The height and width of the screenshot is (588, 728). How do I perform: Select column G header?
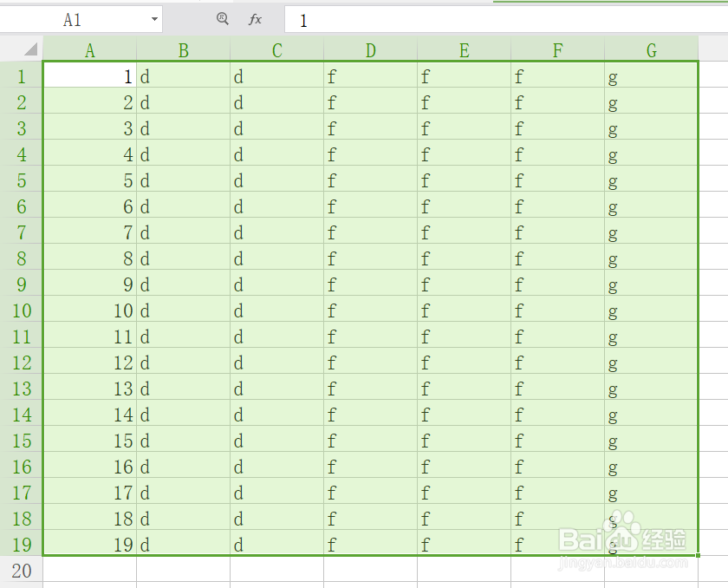pyautogui.click(x=652, y=50)
